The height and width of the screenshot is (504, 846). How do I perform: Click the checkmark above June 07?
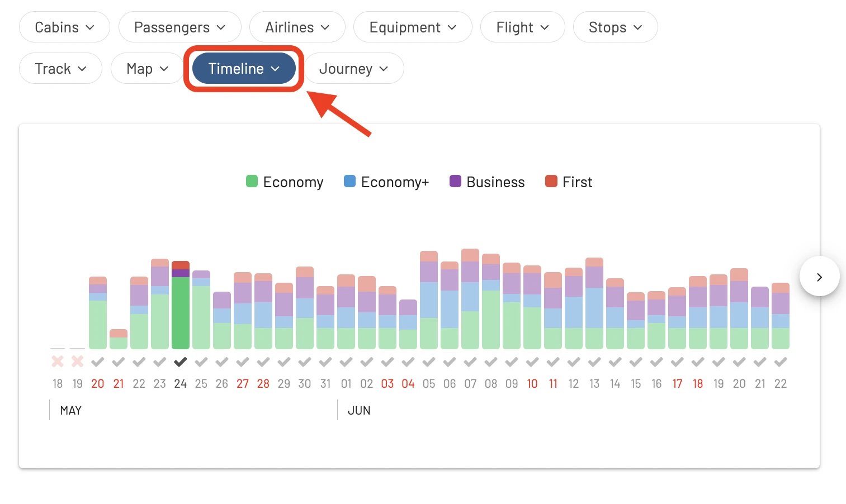click(x=470, y=362)
